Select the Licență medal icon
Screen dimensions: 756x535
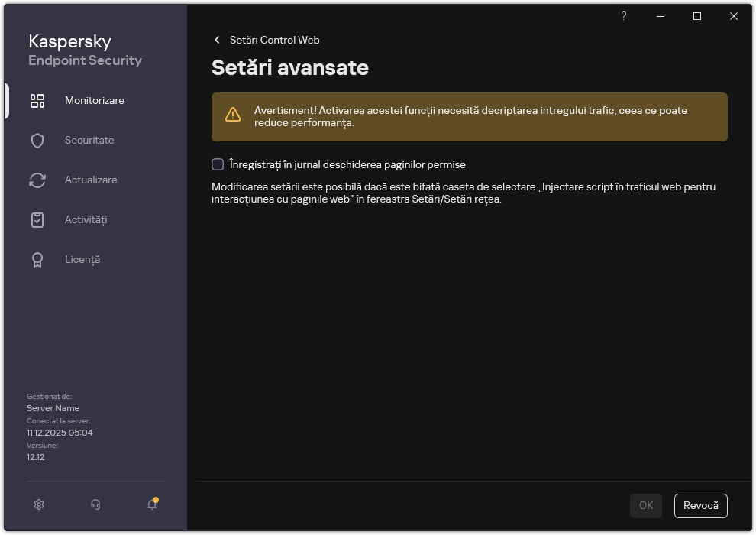37,259
